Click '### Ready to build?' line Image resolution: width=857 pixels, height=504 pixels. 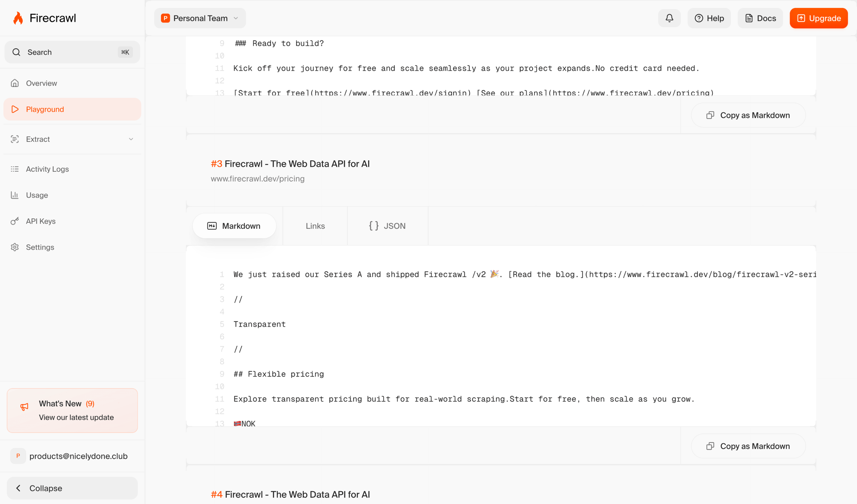(279, 44)
